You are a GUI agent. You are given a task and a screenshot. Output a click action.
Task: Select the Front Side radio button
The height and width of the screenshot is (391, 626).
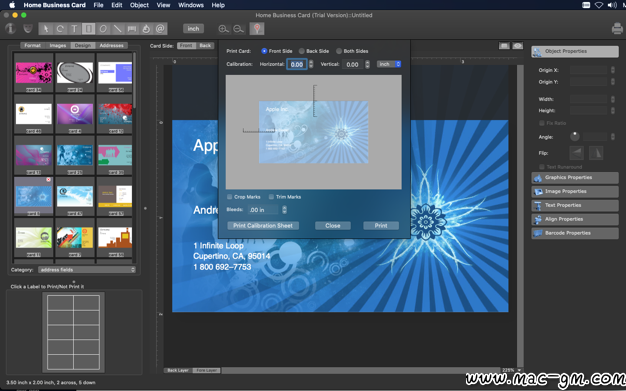pos(264,51)
